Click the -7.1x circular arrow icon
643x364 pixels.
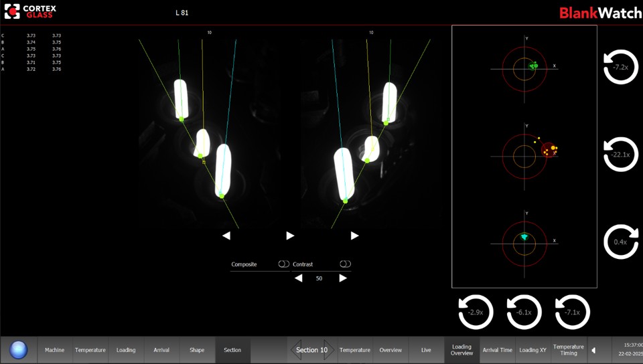pos(573,312)
